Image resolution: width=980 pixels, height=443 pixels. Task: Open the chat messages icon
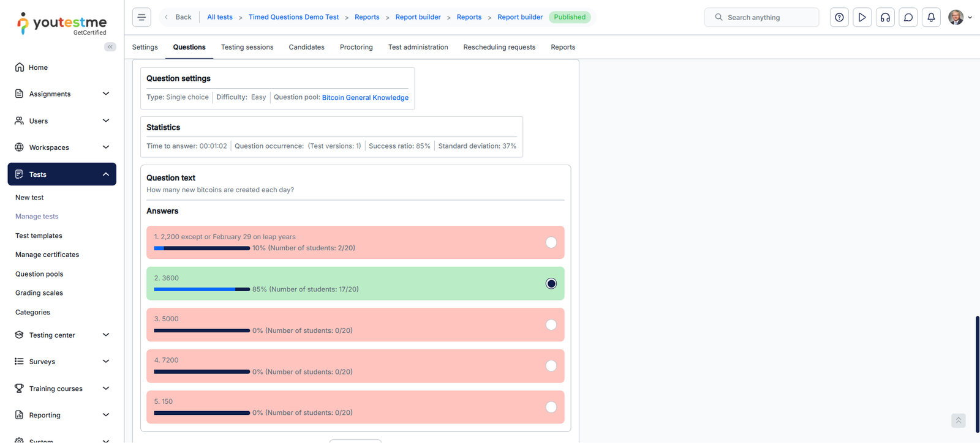point(908,17)
